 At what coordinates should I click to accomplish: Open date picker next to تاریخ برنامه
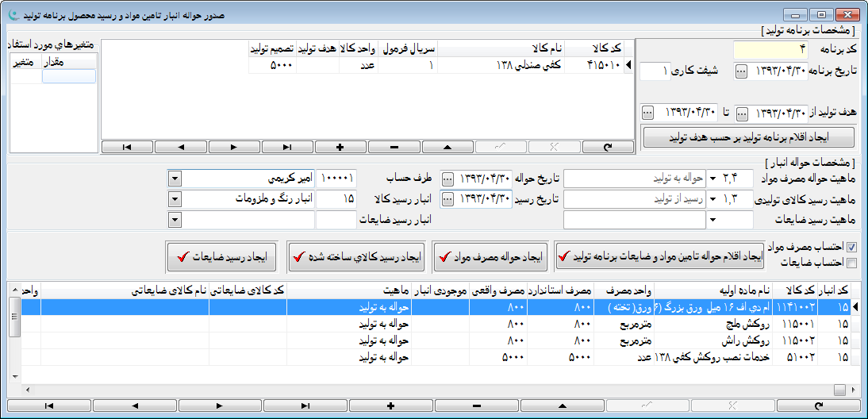[x=741, y=71]
